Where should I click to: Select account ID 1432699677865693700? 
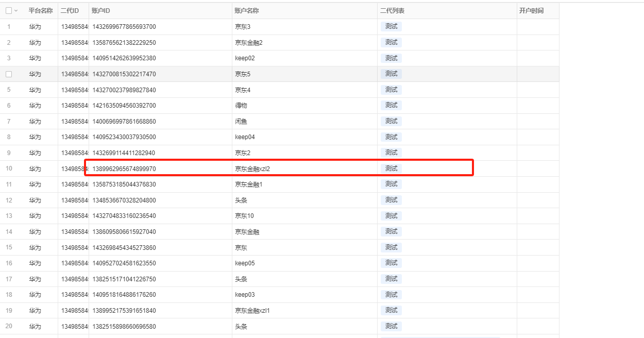point(124,27)
